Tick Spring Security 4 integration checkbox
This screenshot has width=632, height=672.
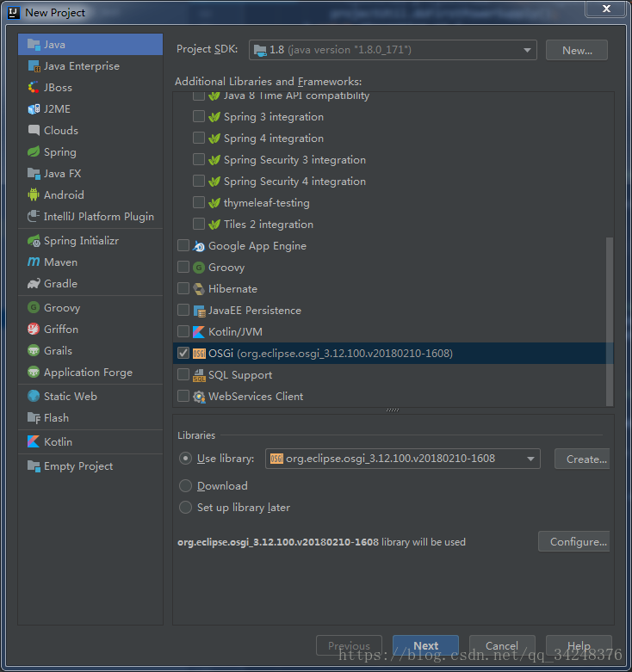199,181
